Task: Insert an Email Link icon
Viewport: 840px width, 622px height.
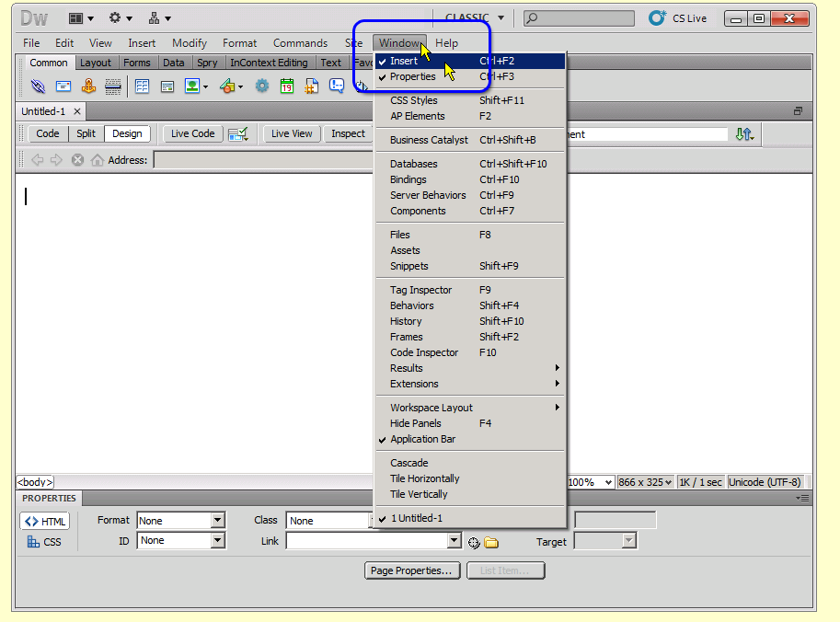Action: point(63,86)
